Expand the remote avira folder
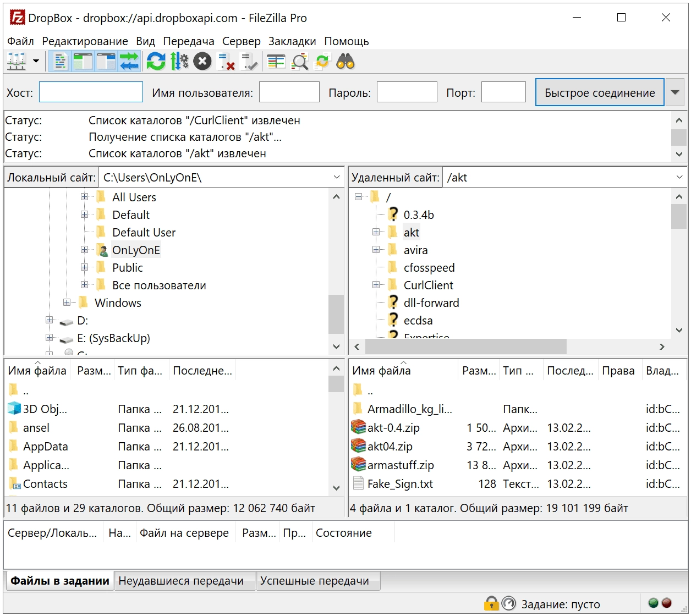 pyautogui.click(x=376, y=250)
